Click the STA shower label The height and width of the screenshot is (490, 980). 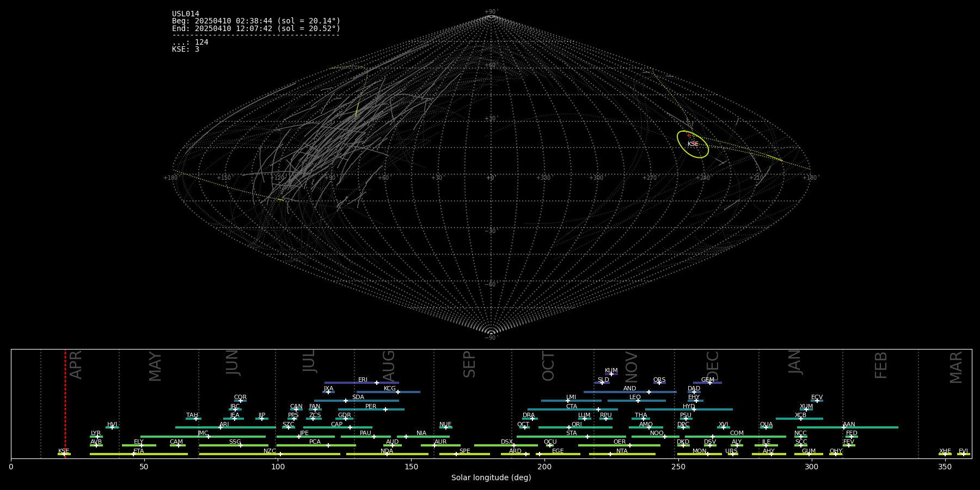coord(571,433)
